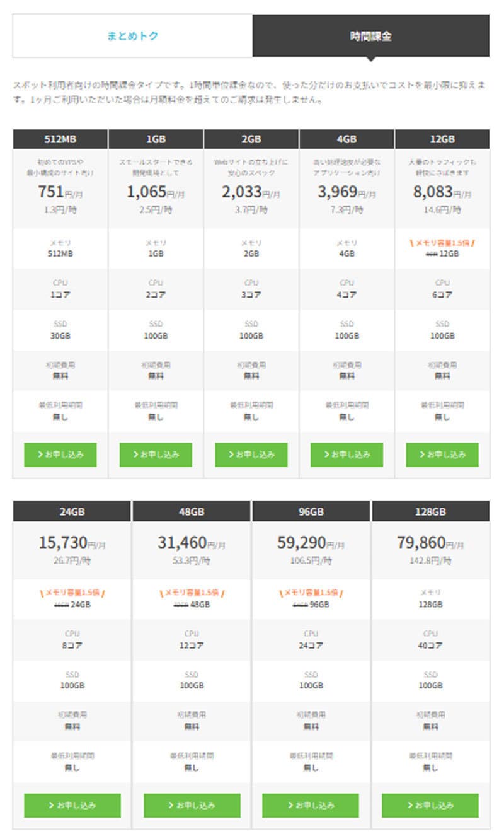
Task: Click メモリ容量1.5倍 label in 12GB column
Action: coord(442,242)
